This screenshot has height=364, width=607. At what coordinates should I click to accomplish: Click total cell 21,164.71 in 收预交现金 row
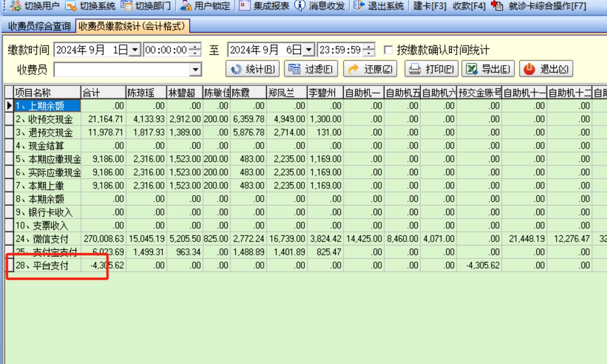[x=104, y=119]
